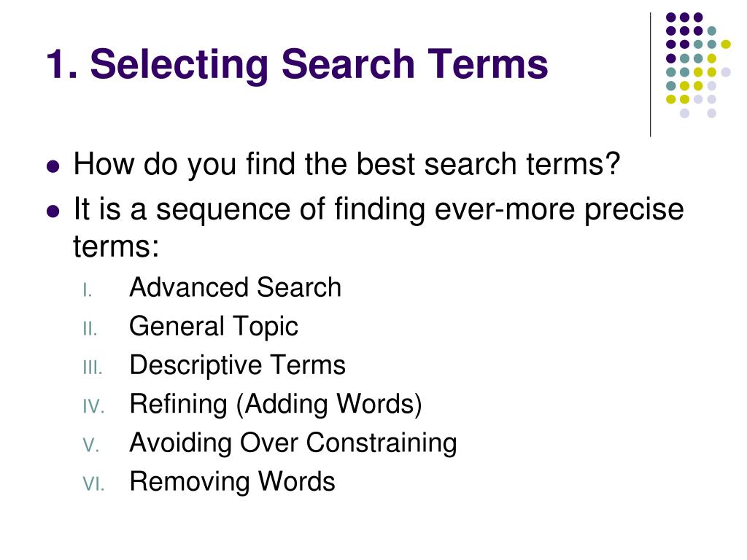Click Roman numeral II marker
747x560 pixels.
click(x=90, y=329)
